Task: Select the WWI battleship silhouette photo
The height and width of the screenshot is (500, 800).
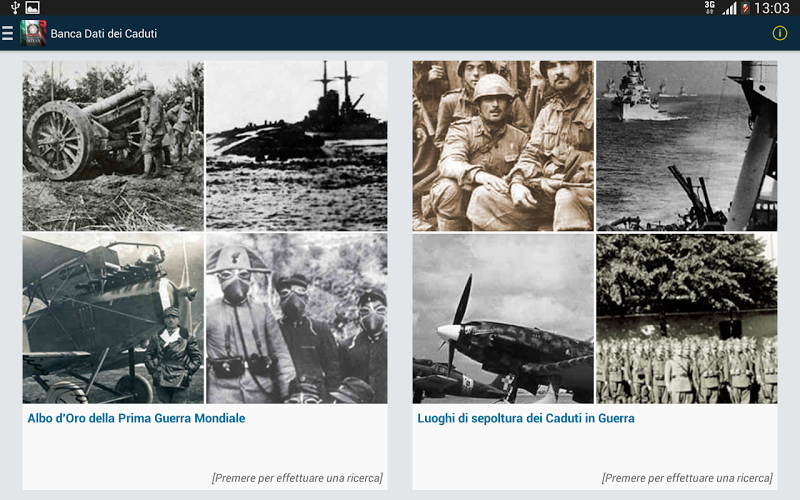Action: (x=296, y=146)
